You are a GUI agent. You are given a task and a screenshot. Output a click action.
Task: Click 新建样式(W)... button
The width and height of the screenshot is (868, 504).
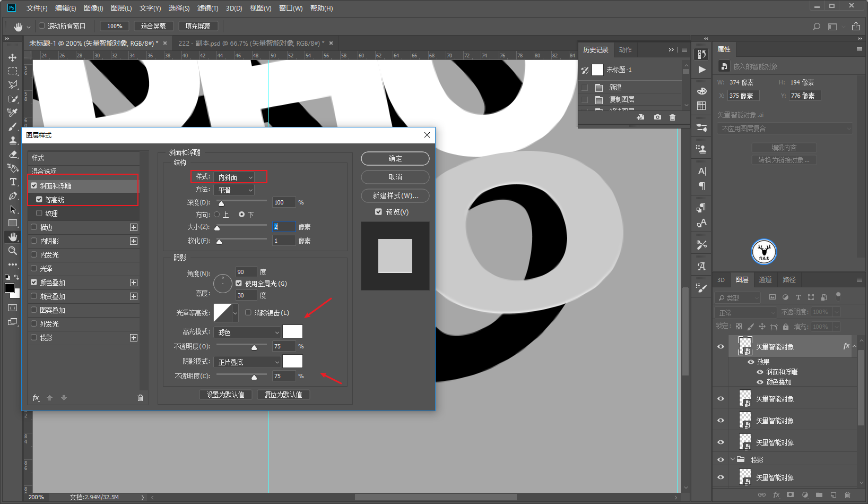pos(395,196)
